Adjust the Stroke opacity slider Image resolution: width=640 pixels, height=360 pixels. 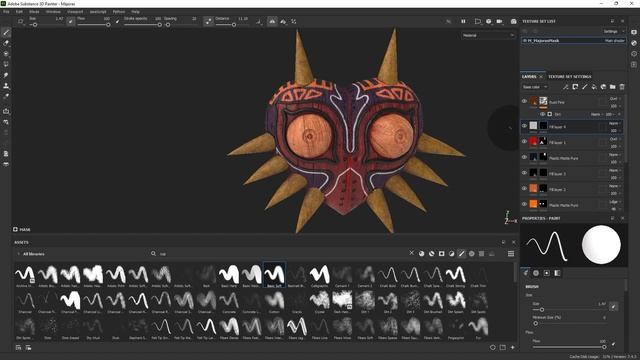tap(142, 24)
